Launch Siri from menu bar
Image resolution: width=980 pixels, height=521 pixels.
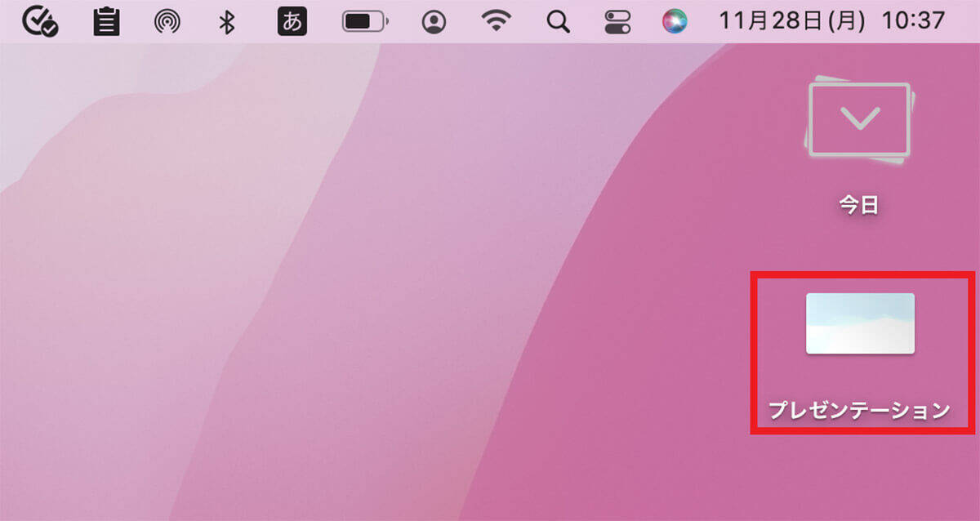pyautogui.click(x=675, y=22)
